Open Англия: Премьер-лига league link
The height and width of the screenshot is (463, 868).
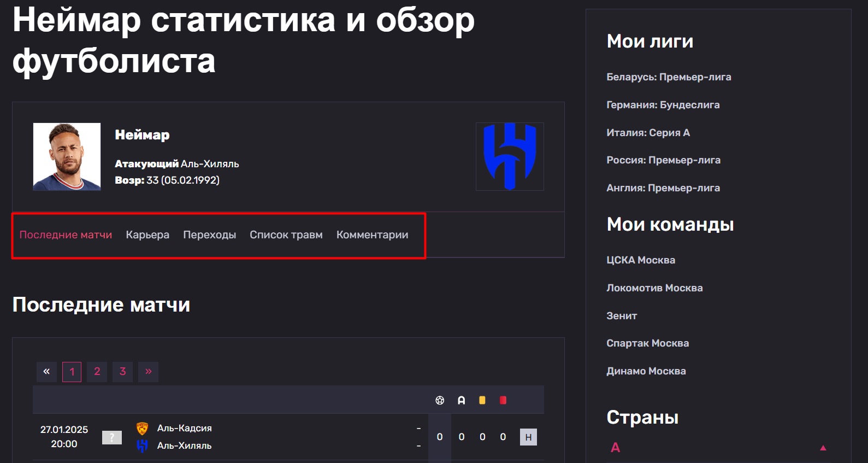[663, 188]
